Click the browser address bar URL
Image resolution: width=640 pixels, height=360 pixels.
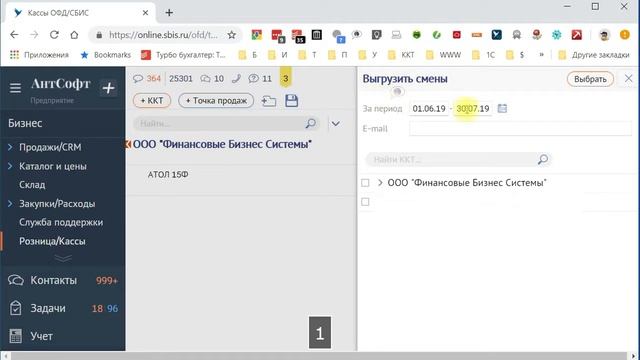click(x=163, y=35)
